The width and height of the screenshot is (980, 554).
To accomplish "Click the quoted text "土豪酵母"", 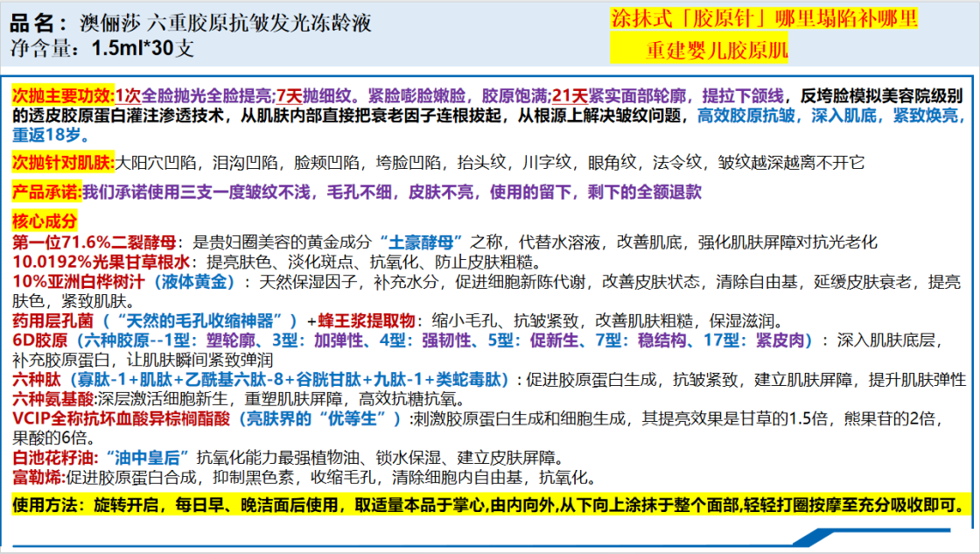I will click(x=421, y=242).
